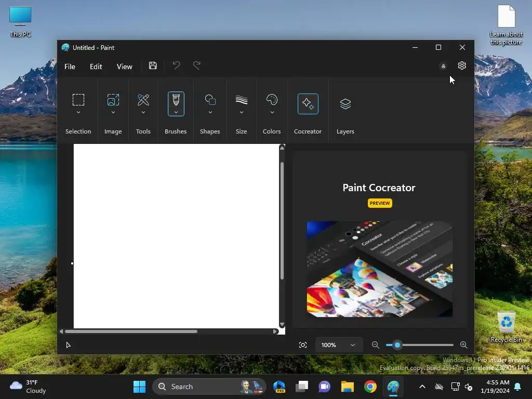
Task: Select the Recycle Bin desktop icon
Action: [x=506, y=327]
